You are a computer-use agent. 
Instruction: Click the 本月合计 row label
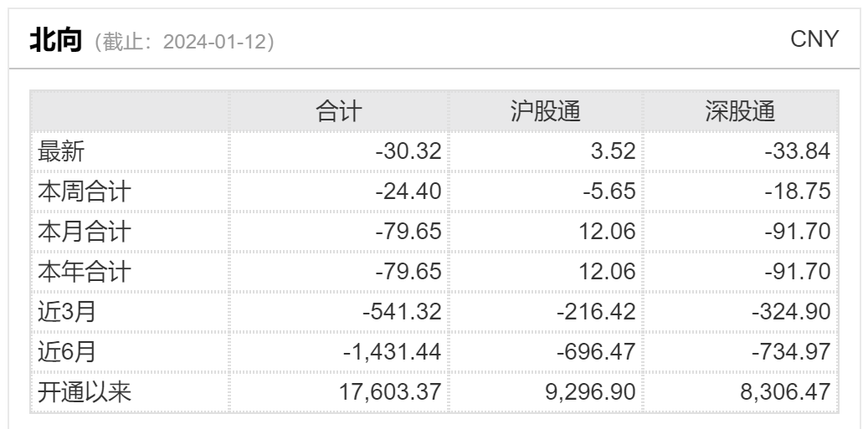pos(85,232)
